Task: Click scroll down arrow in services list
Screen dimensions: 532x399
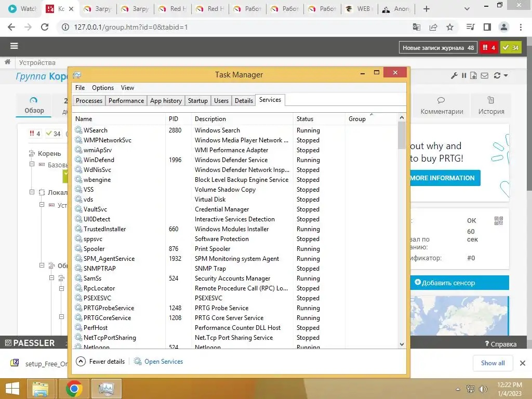Action: tap(402, 344)
